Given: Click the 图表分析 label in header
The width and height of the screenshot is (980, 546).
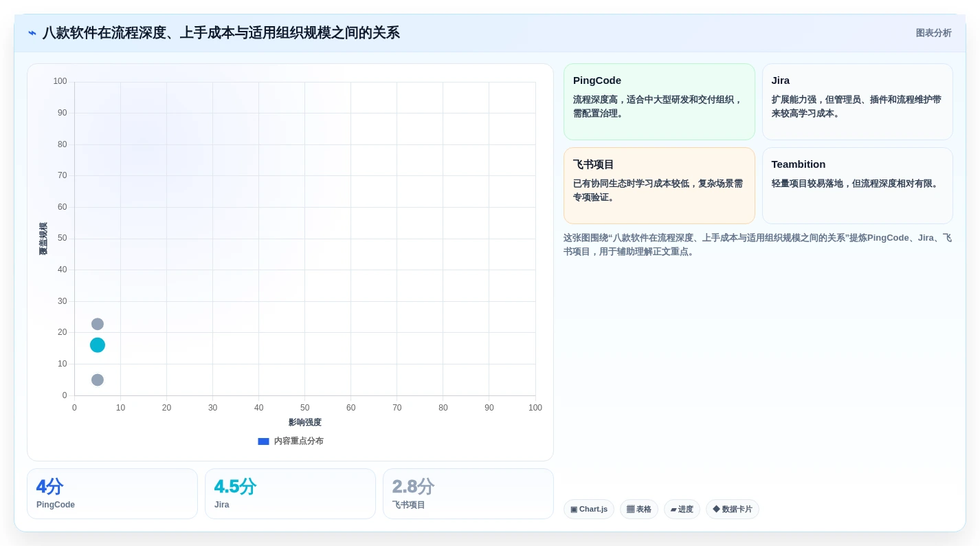Looking at the screenshot, I should click(x=933, y=33).
